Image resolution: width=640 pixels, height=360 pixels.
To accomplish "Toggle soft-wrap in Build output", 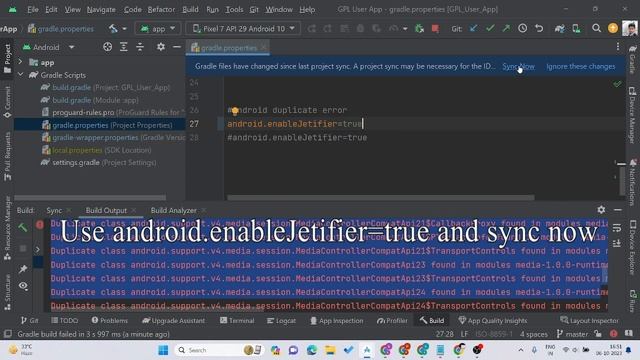I will tap(617, 228).
